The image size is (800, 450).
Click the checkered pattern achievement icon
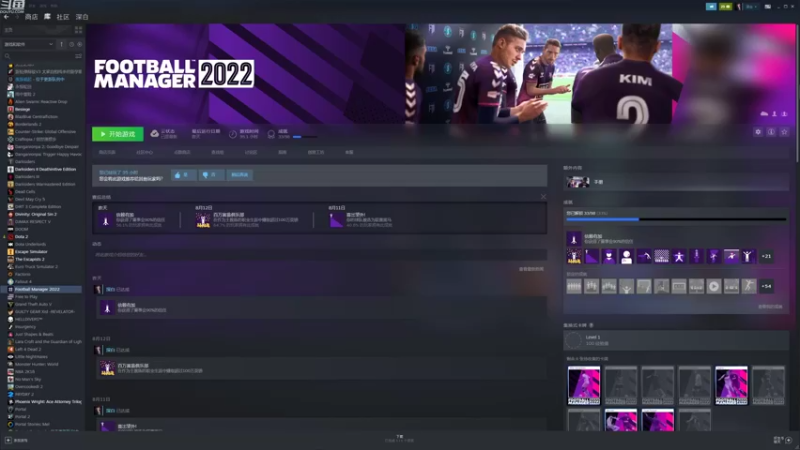(x=661, y=256)
